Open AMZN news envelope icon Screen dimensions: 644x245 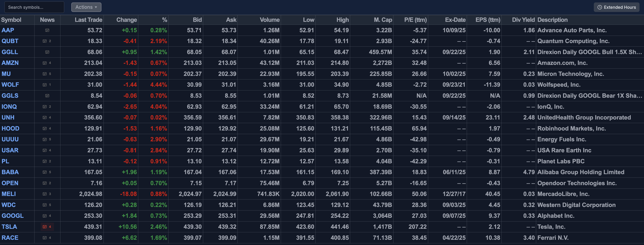click(x=45, y=63)
